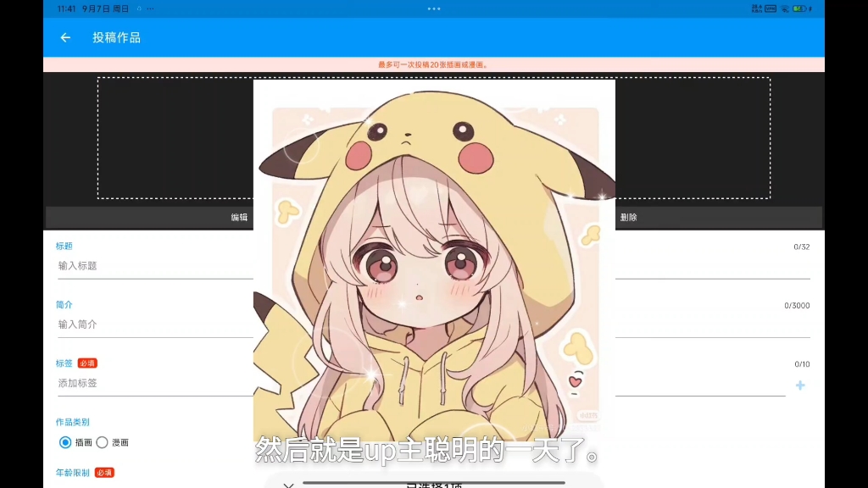Add a tag with plus icon
The height and width of the screenshot is (488, 868).
[800, 385]
